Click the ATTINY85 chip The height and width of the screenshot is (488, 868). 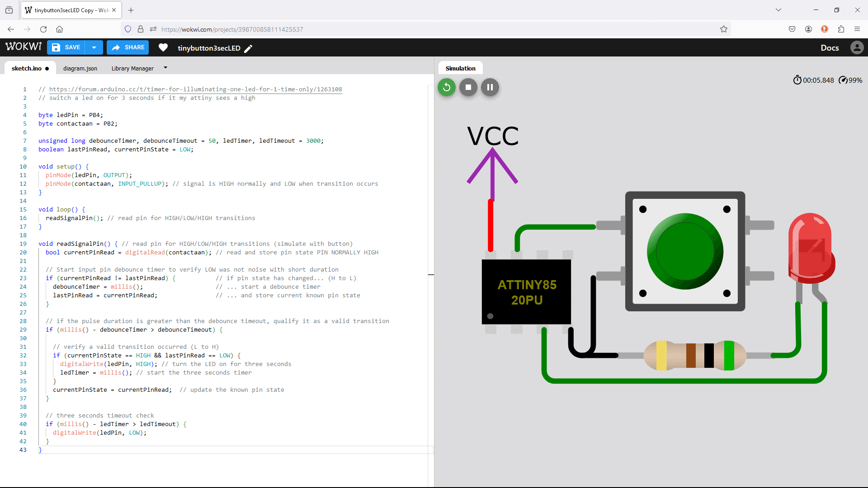click(x=526, y=292)
